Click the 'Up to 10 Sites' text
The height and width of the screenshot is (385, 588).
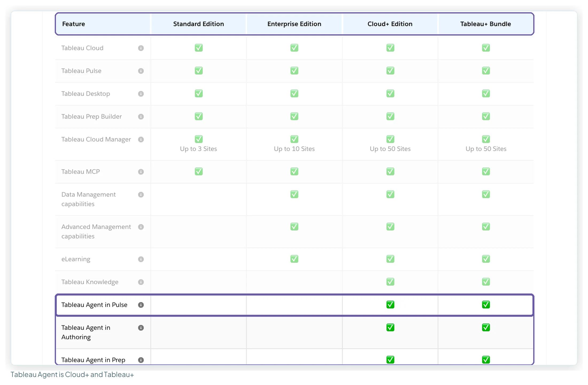(294, 149)
